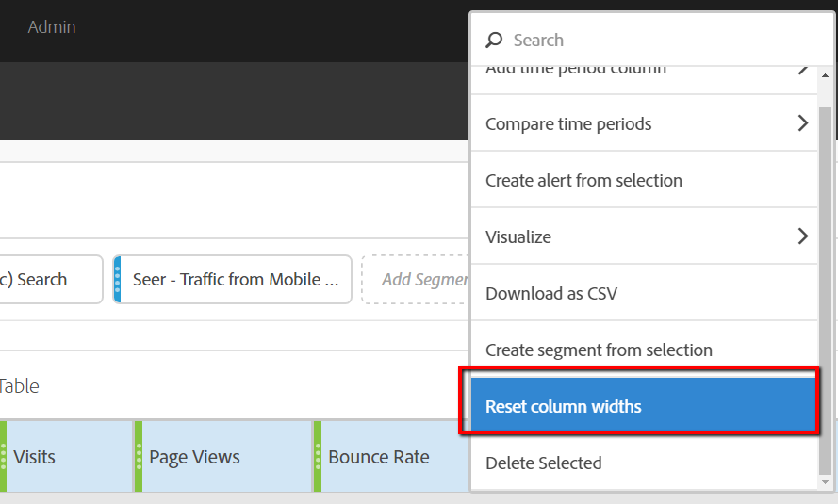
Task: Open the Admin navigation item
Action: pos(52,27)
